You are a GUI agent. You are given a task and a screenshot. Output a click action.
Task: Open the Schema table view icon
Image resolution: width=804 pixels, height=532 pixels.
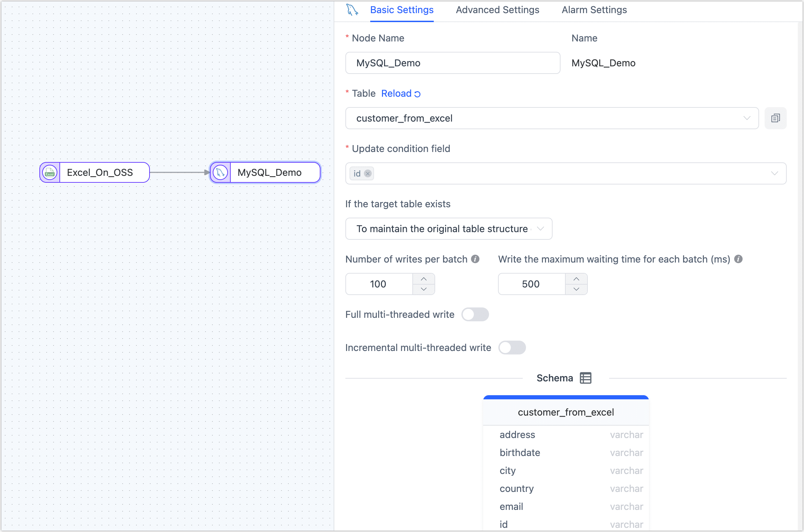pyautogui.click(x=585, y=378)
